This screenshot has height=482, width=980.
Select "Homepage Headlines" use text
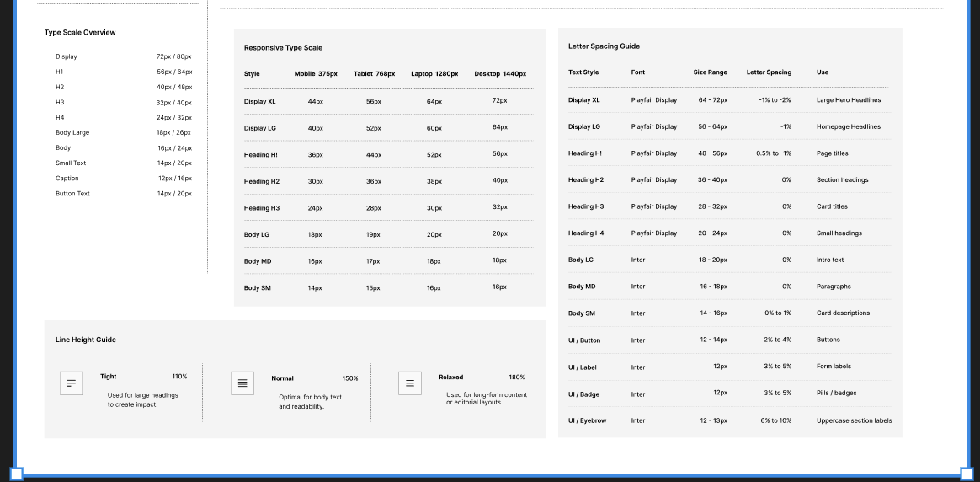point(848,126)
